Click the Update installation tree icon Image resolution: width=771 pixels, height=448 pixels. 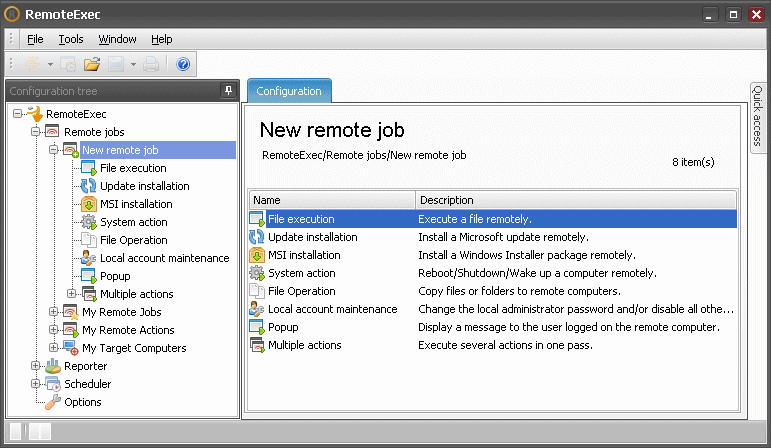click(89, 186)
